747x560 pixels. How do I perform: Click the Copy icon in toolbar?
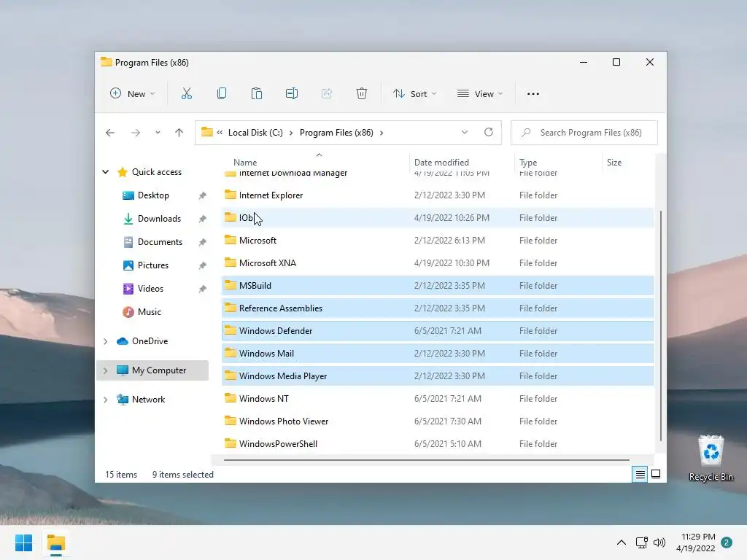tap(222, 94)
